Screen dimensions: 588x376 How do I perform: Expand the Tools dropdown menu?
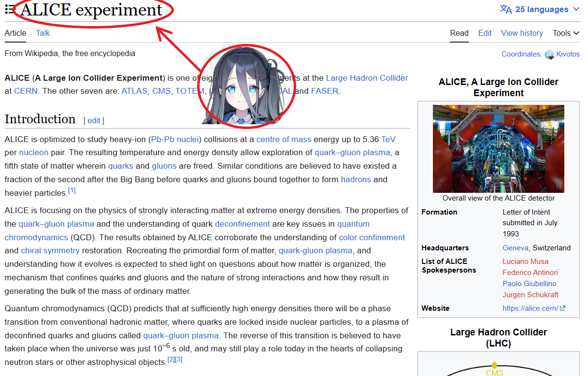(566, 33)
